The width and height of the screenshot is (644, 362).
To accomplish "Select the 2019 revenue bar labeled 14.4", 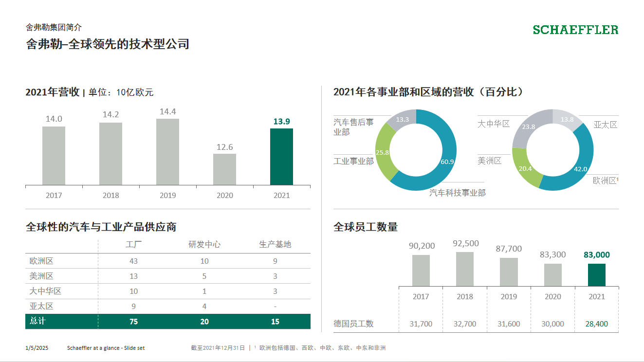I will click(167, 152).
